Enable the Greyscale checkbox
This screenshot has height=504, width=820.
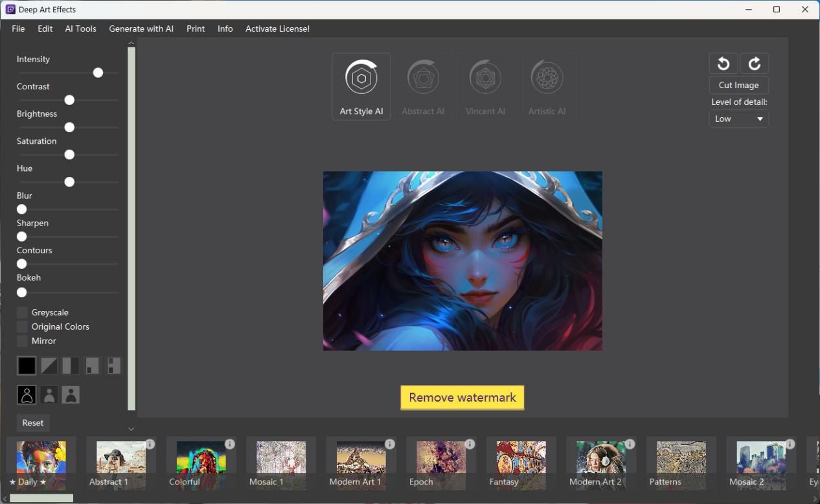23,312
